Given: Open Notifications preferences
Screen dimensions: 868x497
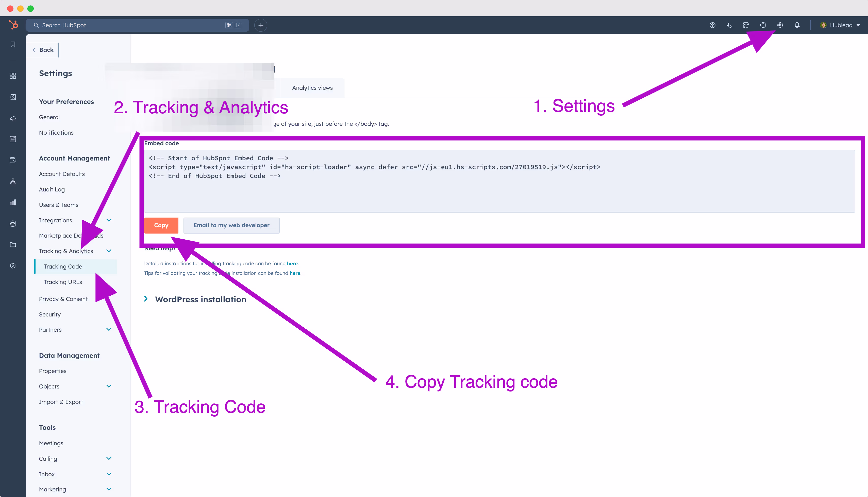Looking at the screenshot, I should click(56, 132).
